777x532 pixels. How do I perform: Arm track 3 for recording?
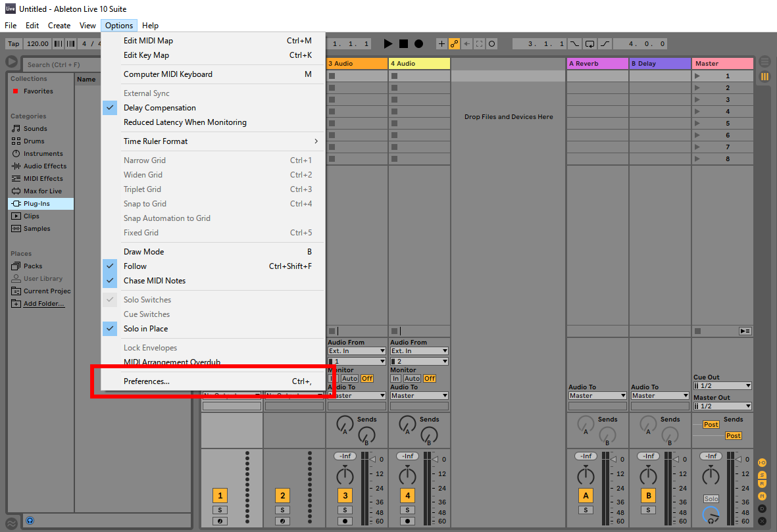coord(345,521)
